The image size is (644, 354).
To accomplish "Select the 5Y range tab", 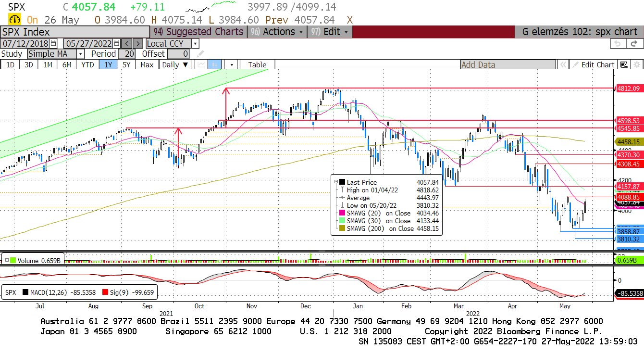I will tap(126, 64).
